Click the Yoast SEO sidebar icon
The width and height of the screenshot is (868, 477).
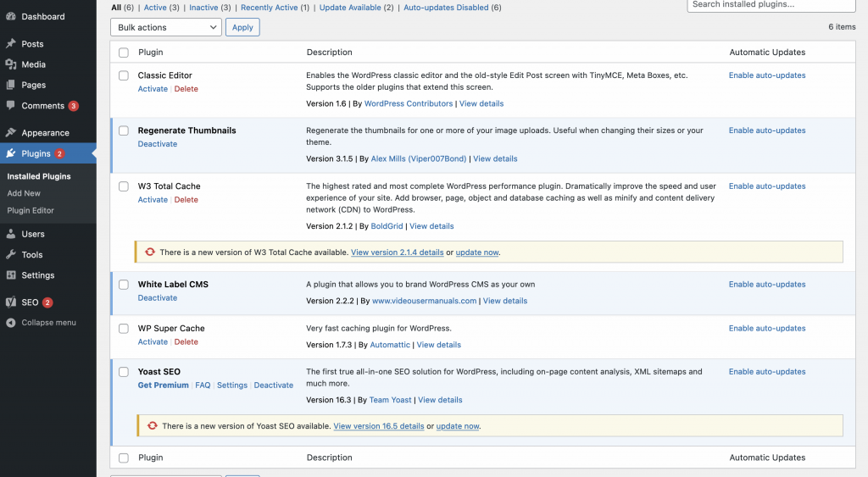click(10, 302)
